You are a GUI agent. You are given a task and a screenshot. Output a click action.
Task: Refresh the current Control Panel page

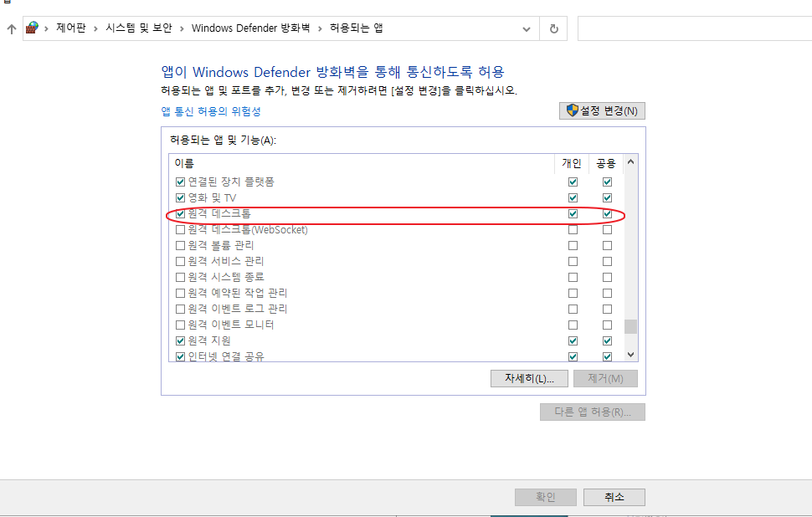(x=553, y=28)
